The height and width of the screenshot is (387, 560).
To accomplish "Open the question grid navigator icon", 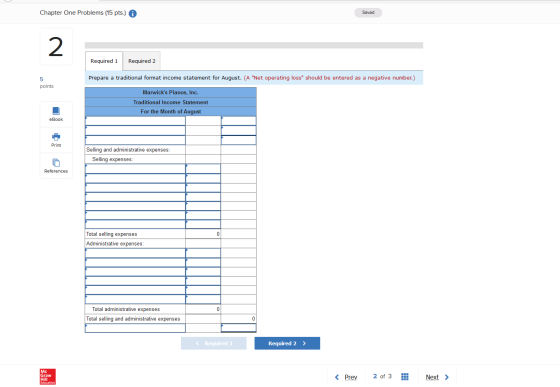I will pos(405,377).
